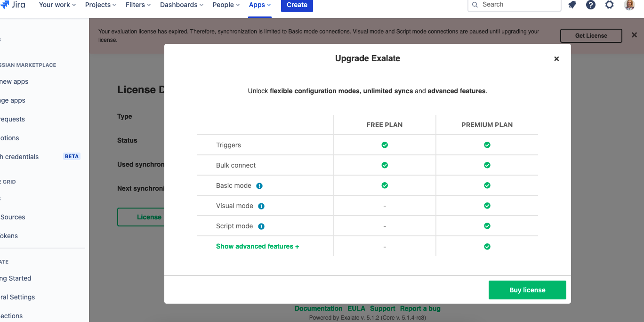Open the EULA link
Screen dimensions: 644x322
pos(356,309)
